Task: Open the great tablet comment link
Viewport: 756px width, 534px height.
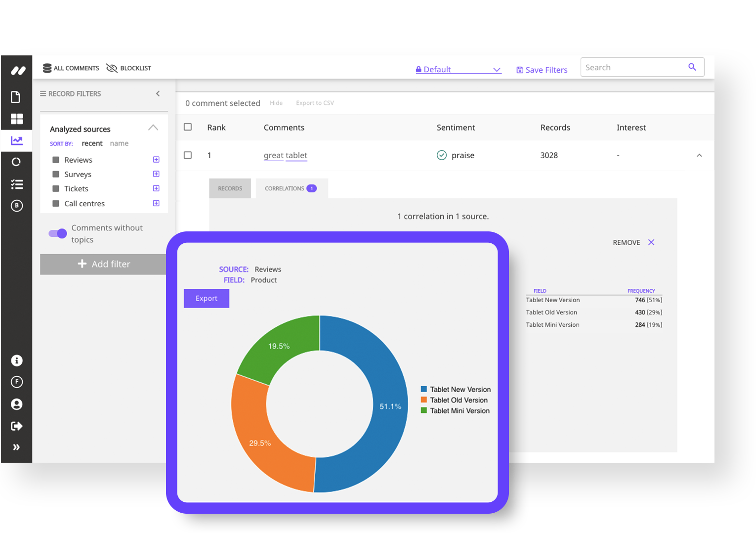Action: 286,155
